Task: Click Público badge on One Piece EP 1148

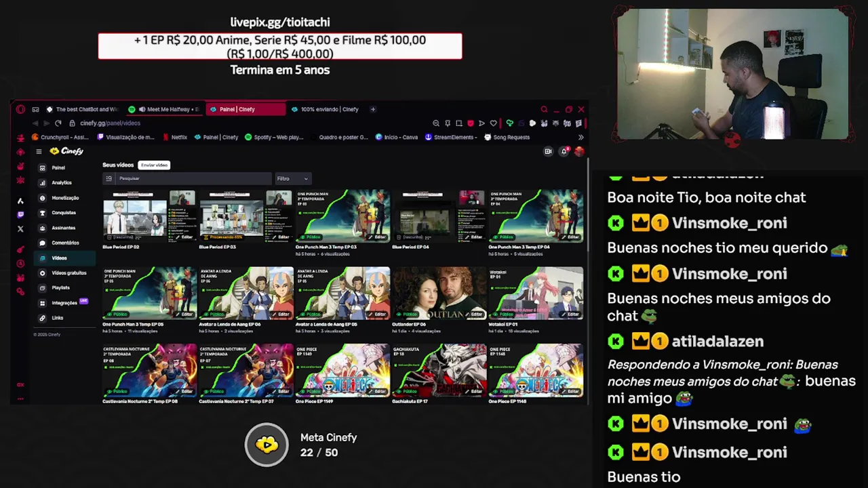Action: pyautogui.click(x=505, y=392)
